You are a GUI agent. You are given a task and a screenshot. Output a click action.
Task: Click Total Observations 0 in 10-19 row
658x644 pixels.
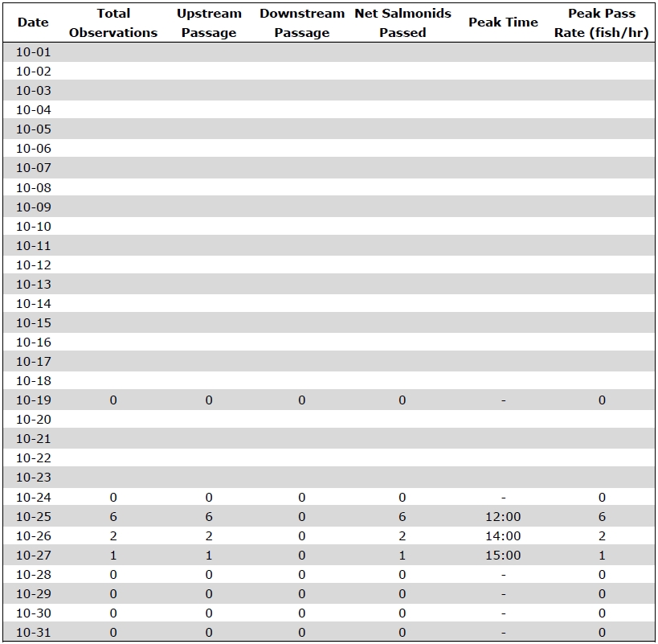pos(113,400)
